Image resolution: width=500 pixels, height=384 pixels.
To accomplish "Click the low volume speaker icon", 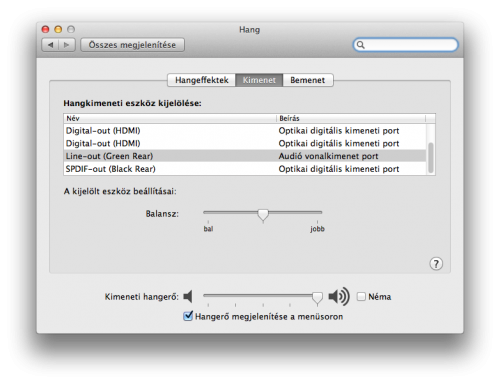I will click(188, 296).
